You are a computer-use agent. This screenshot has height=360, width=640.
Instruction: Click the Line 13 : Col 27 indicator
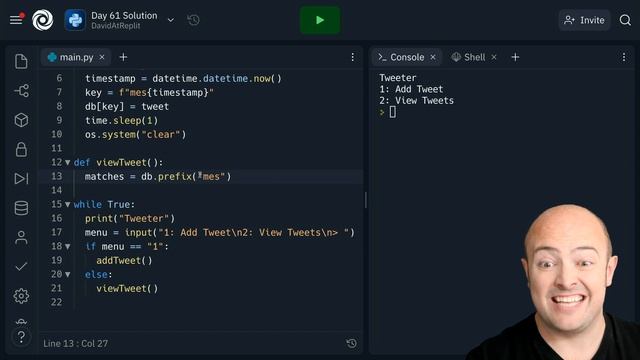[76, 343]
